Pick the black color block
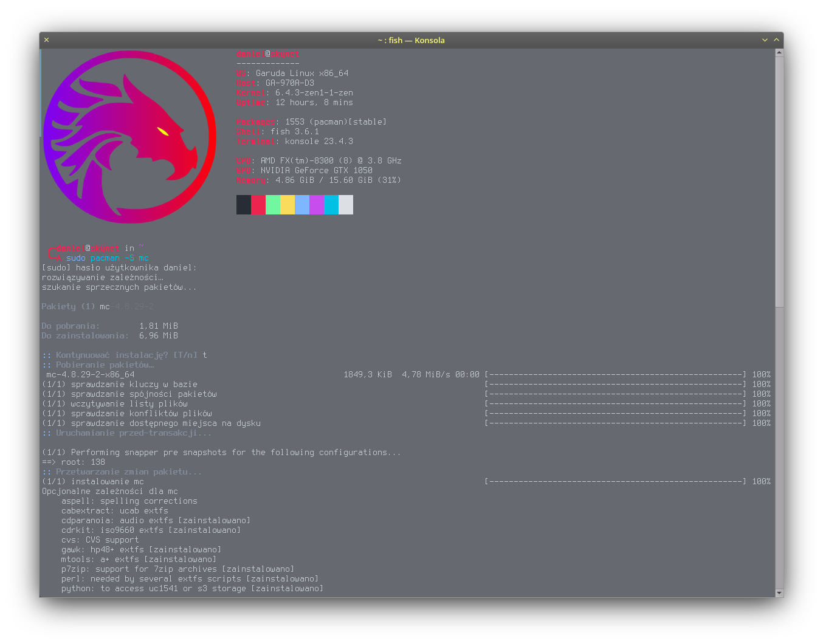 click(x=244, y=205)
